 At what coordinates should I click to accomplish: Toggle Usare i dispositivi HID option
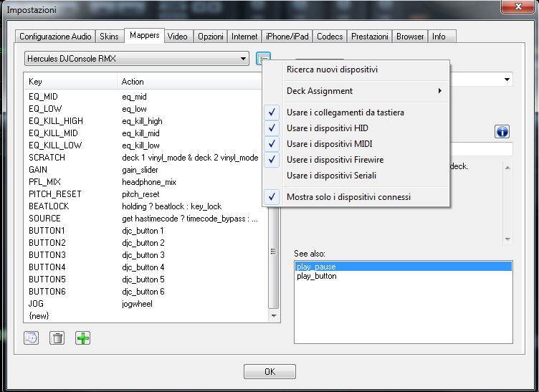coord(356,128)
